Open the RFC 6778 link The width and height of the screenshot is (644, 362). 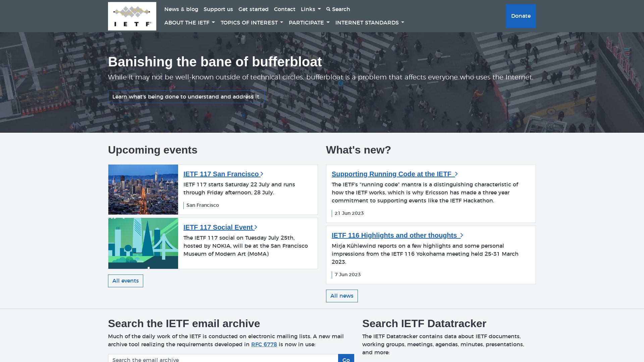264,345
